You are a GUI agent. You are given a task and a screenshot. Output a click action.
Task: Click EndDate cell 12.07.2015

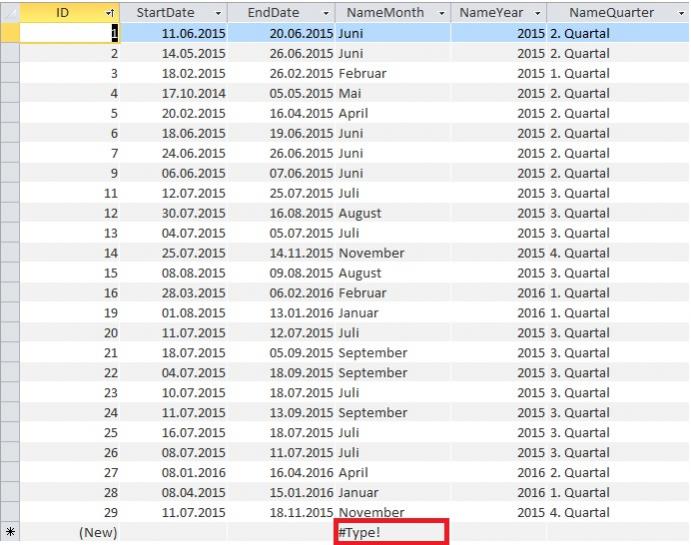(282, 333)
